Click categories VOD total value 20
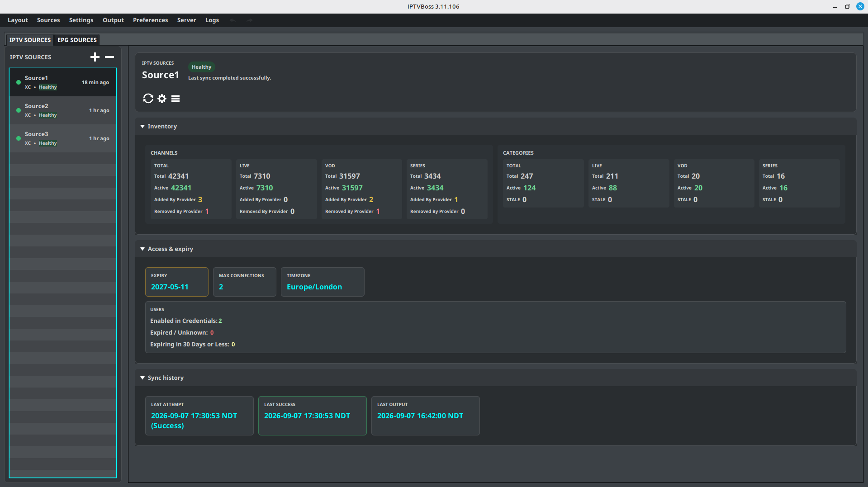Screen dimensions: 868x487 (x=696, y=176)
